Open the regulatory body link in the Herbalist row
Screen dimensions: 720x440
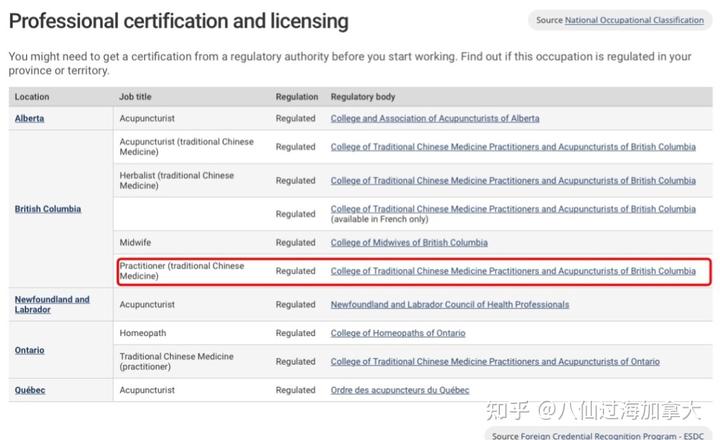click(x=513, y=181)
